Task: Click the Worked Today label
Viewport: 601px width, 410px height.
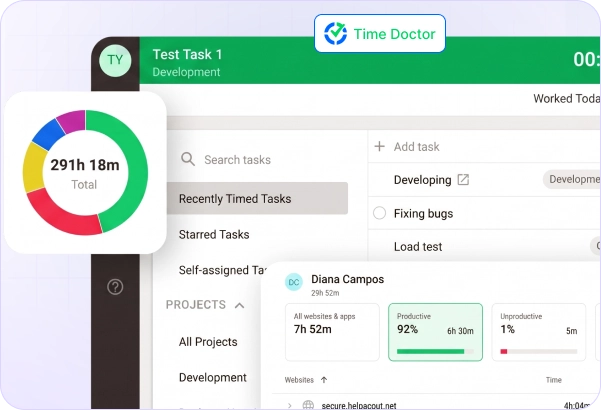Action: click(x=567, y=98)
